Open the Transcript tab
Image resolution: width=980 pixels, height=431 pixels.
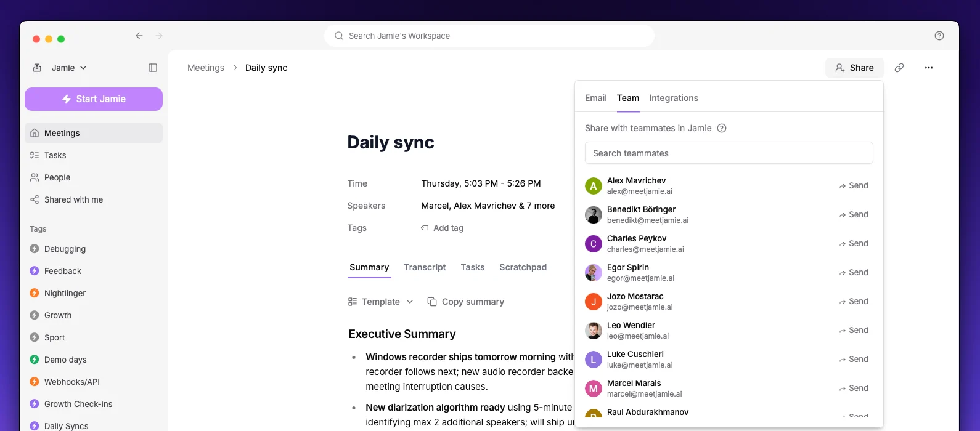(425, 267)
